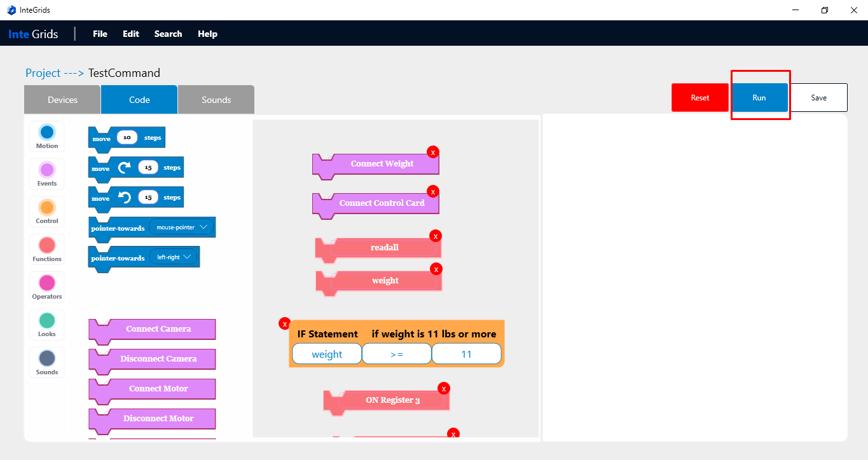Click the Save button
The height and width of the screenshot is (460, 868).
click(x=819, y=97)
